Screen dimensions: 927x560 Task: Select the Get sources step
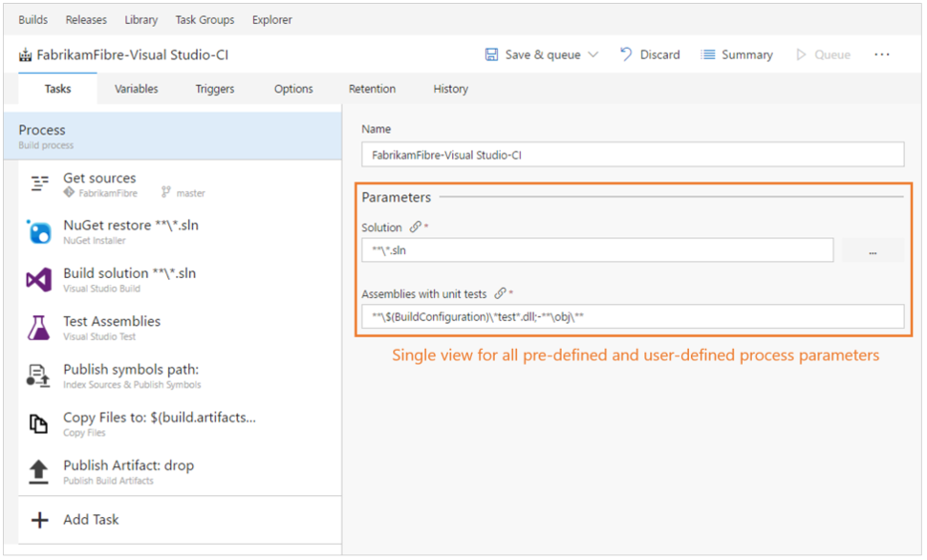click(180, 183)
